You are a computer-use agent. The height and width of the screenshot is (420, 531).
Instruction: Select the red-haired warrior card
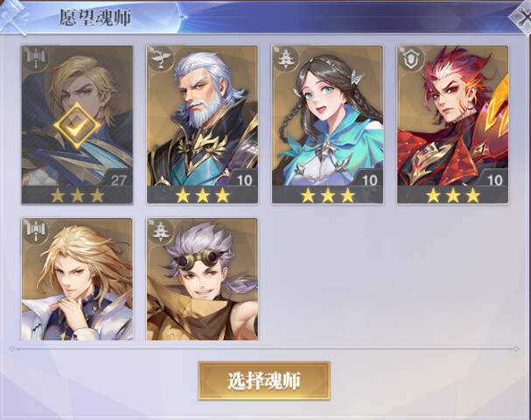453,124
